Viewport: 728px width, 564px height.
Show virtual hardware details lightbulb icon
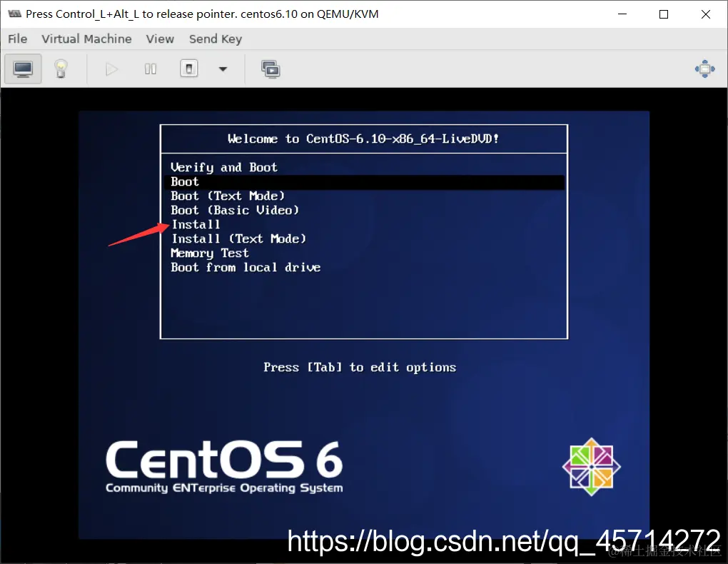coord(61,69)
